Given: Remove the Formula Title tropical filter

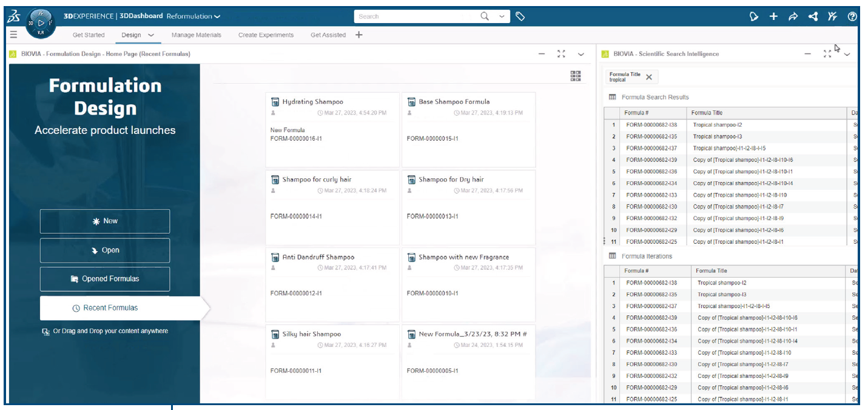Looking at the screenshot, I should point(649,77).
